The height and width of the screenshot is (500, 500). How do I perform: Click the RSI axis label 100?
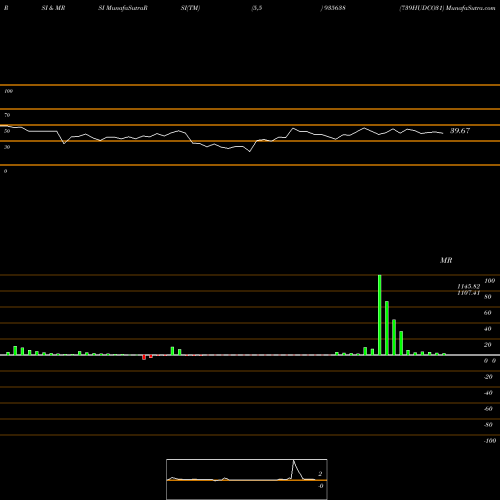(x=8, y=91)
